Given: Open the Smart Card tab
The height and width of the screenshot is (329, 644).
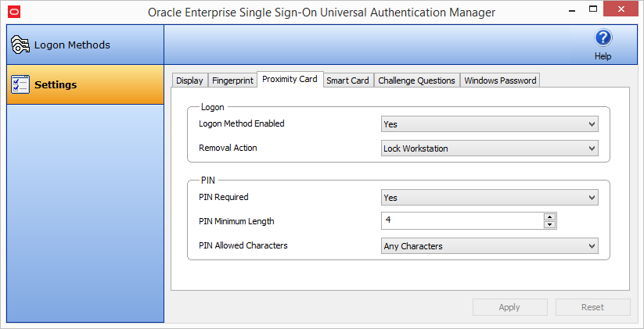Looking at the screenshot, I should coord(347,80).
